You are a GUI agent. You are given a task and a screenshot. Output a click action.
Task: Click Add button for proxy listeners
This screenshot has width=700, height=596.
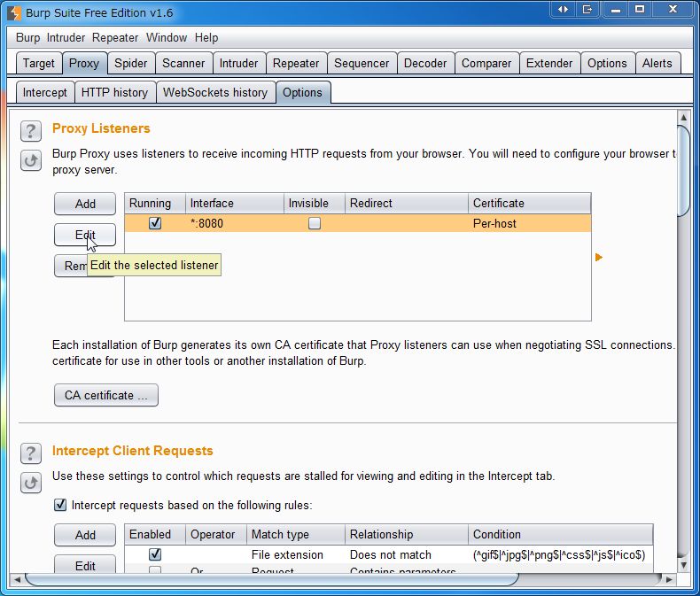click(85, 204)
